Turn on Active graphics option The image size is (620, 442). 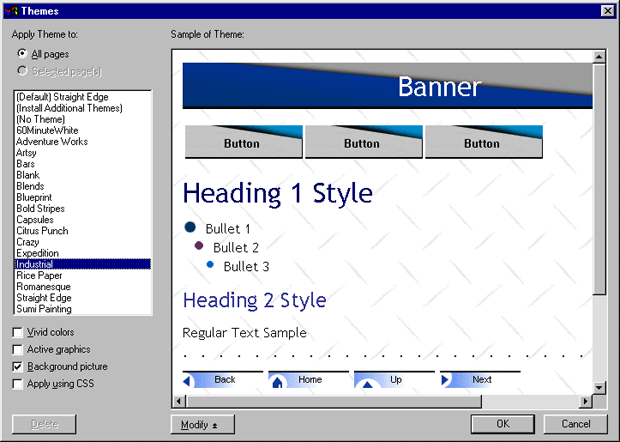pos(19,349)
